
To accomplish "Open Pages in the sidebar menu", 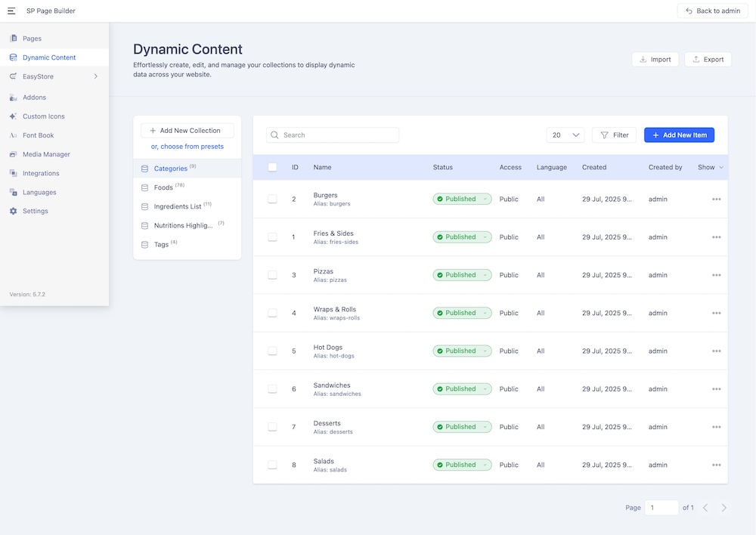I will 32,39.
